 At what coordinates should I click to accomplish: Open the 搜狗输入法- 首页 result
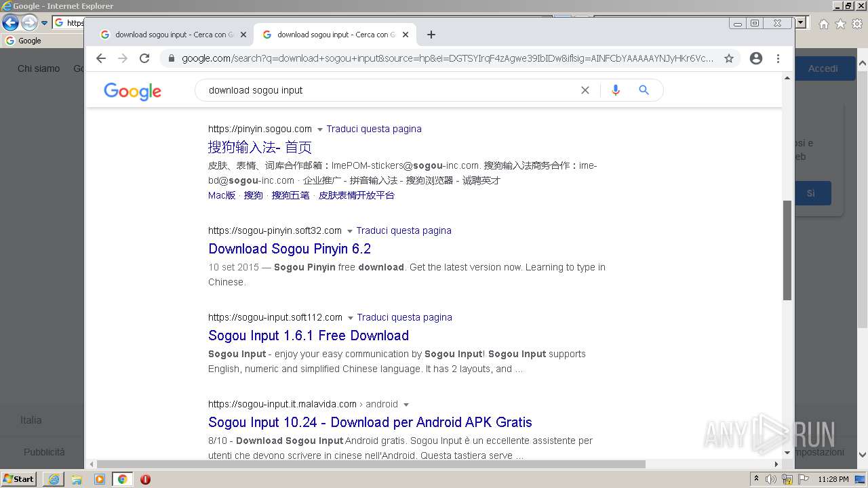(260, 147)
